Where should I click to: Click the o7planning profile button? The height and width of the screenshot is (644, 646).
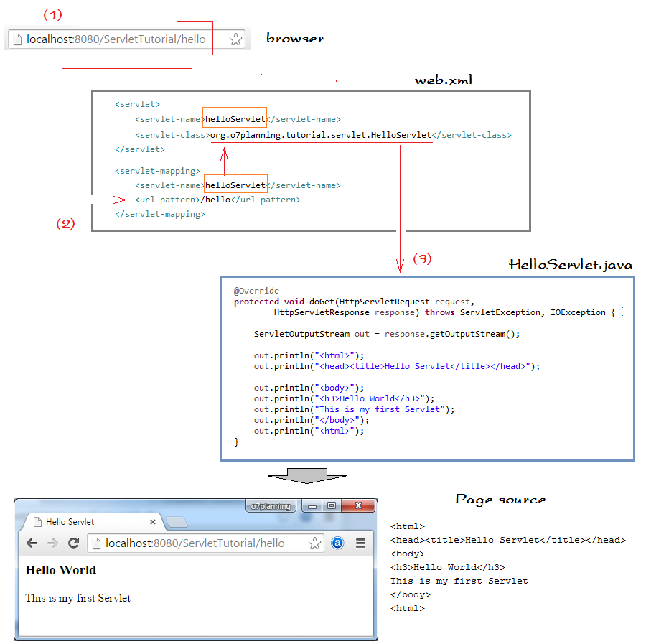(271, 506)
